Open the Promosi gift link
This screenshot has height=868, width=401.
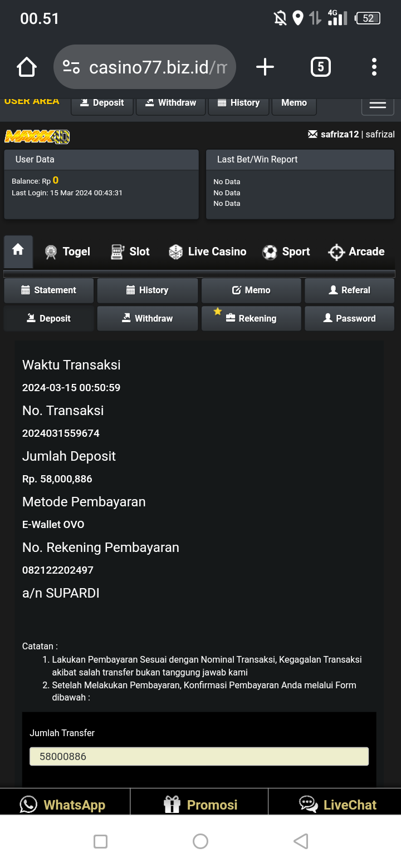pyautogui.click(x=200, y=805)
